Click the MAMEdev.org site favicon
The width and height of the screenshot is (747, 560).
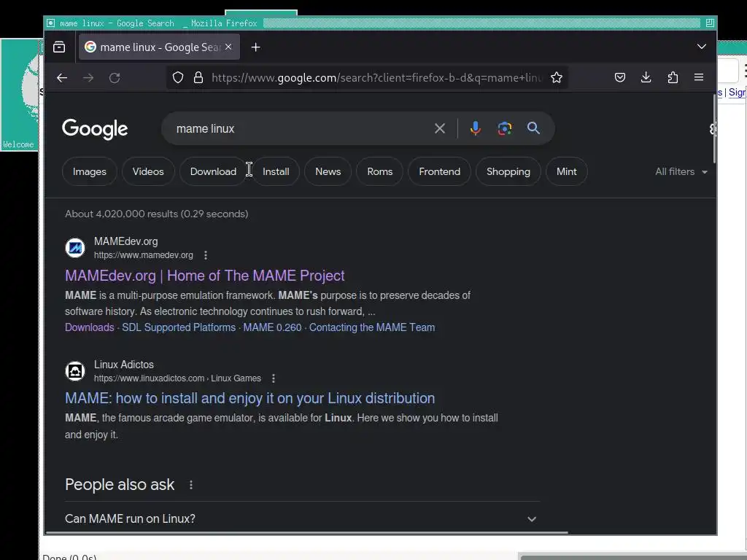click(x=75, y=248)
